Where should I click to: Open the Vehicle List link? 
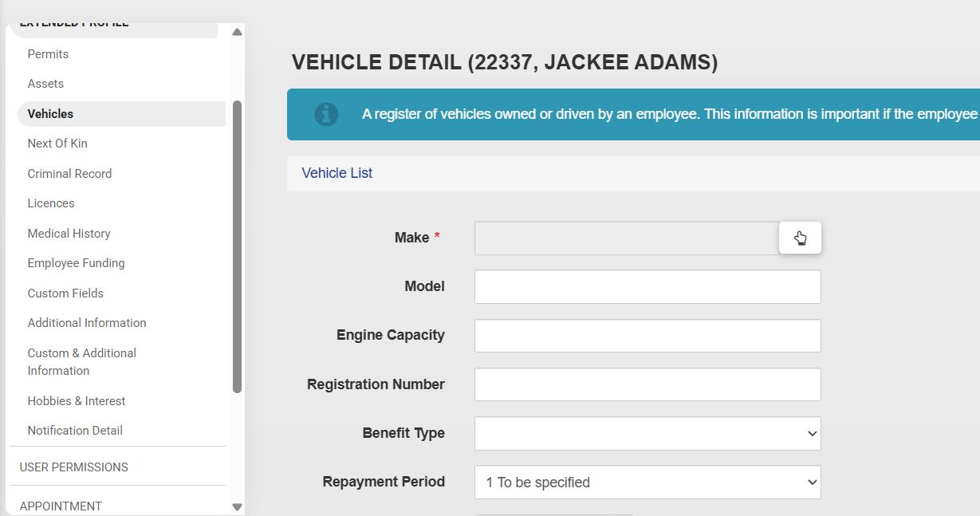point(337,173)
